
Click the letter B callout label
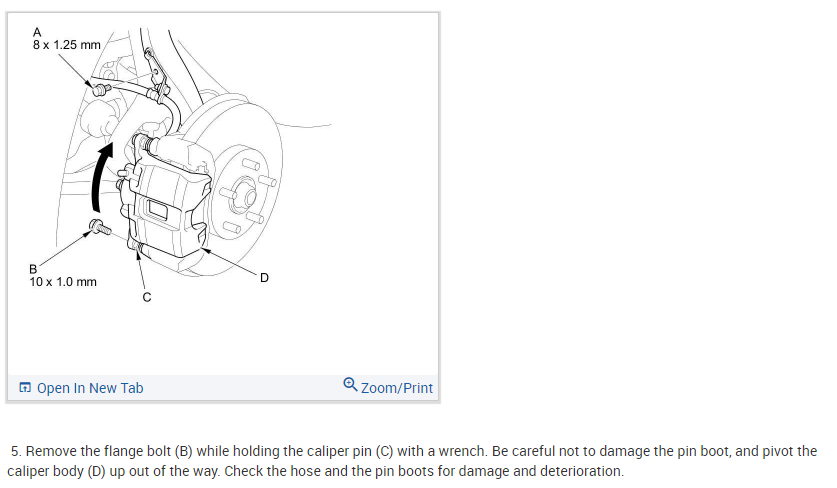[33, 269]
